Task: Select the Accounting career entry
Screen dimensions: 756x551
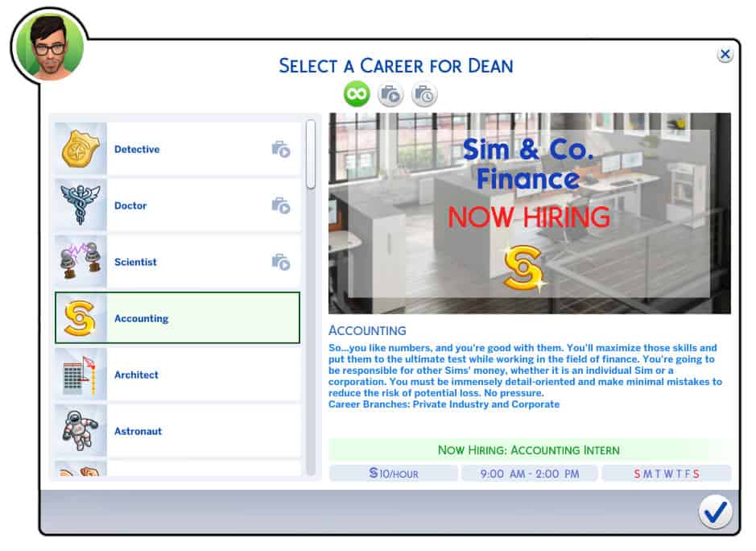Action: tap(177, 318)
